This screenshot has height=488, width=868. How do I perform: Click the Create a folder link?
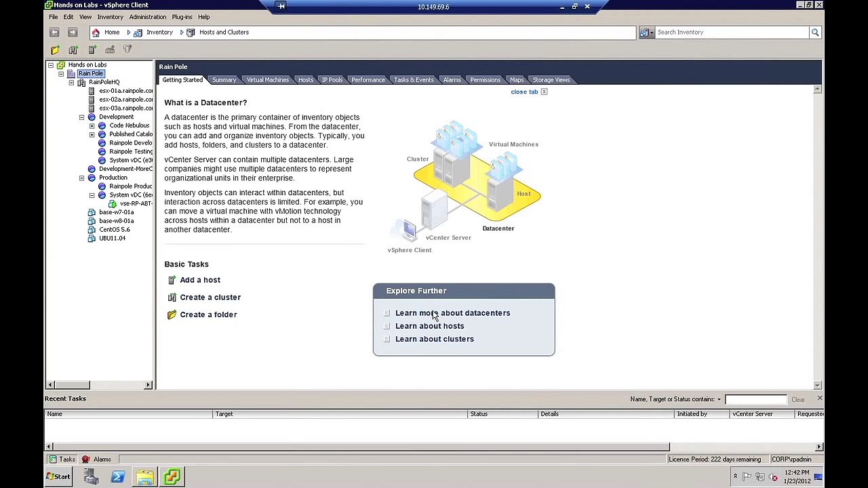click(208, 314)
